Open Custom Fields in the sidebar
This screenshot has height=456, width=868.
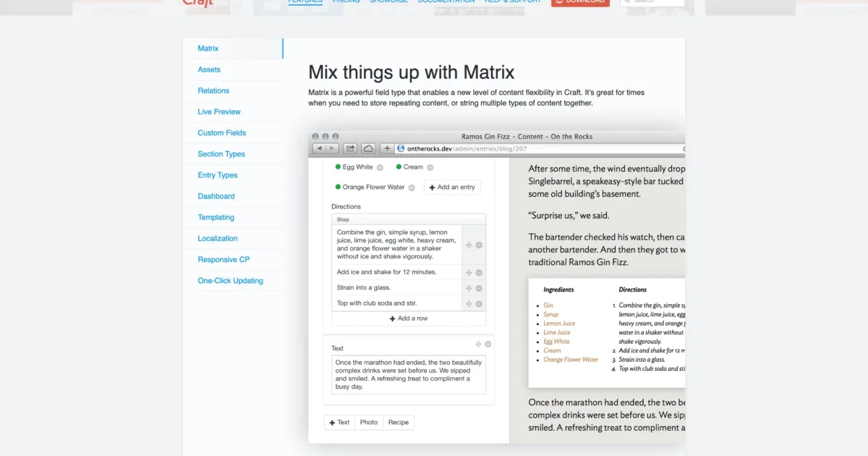coord(232,132)
